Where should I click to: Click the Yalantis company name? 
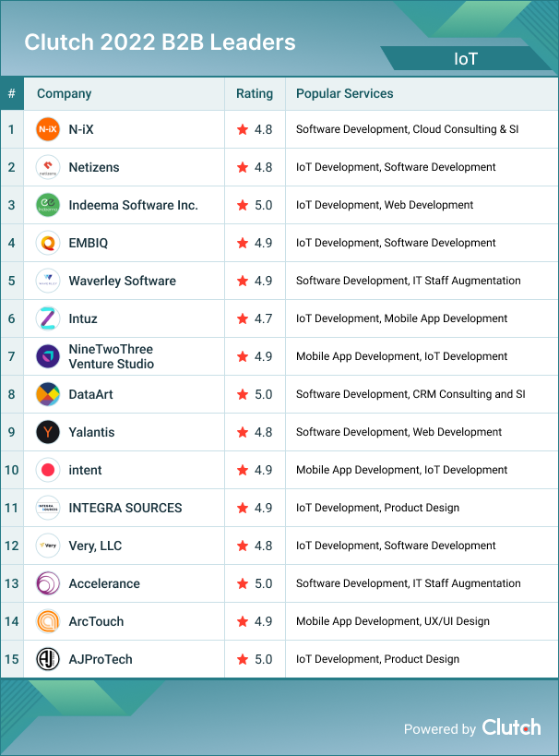pos(91,432)
